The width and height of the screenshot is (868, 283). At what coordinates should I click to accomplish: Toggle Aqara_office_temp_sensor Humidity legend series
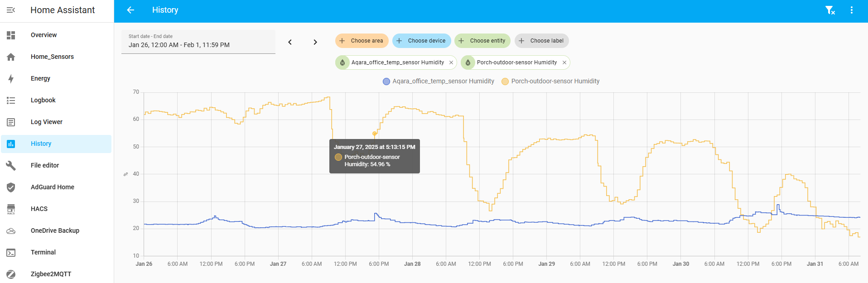439,82
